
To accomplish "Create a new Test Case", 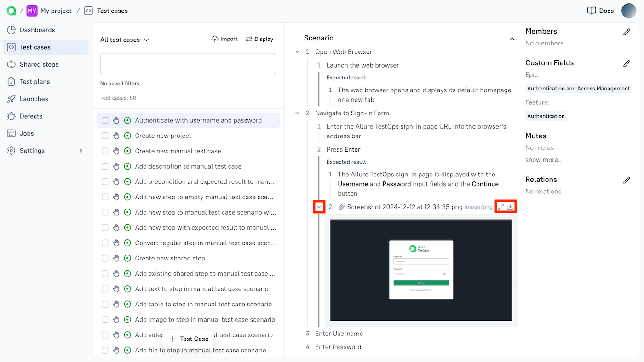I will point(188,339).
